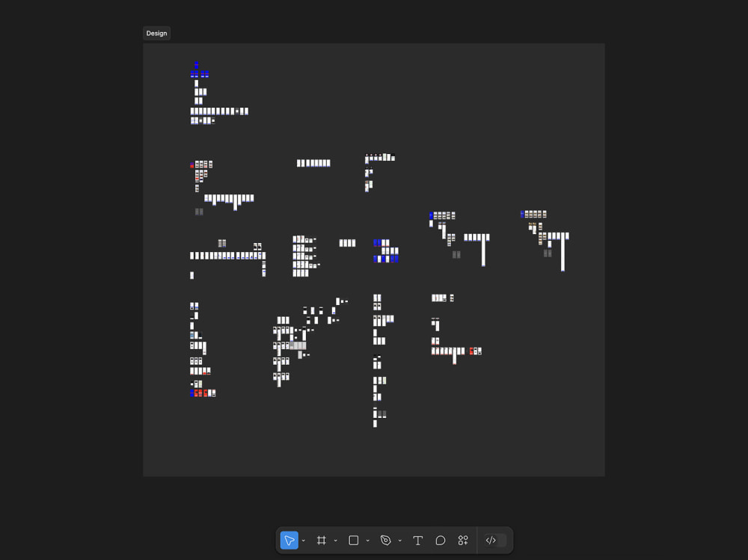748x560 pixels.
Task: Select the Rectangle shape tool
Action: coord(354,540)
